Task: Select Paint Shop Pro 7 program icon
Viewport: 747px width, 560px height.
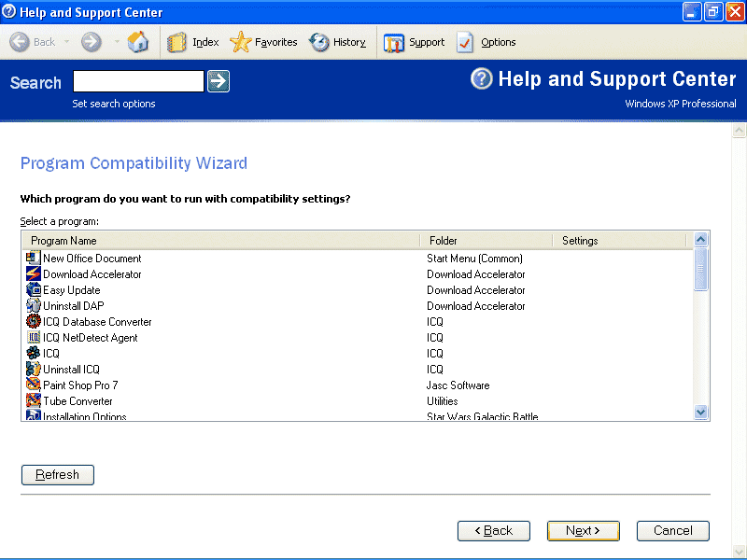Action: tap(34, 385)
